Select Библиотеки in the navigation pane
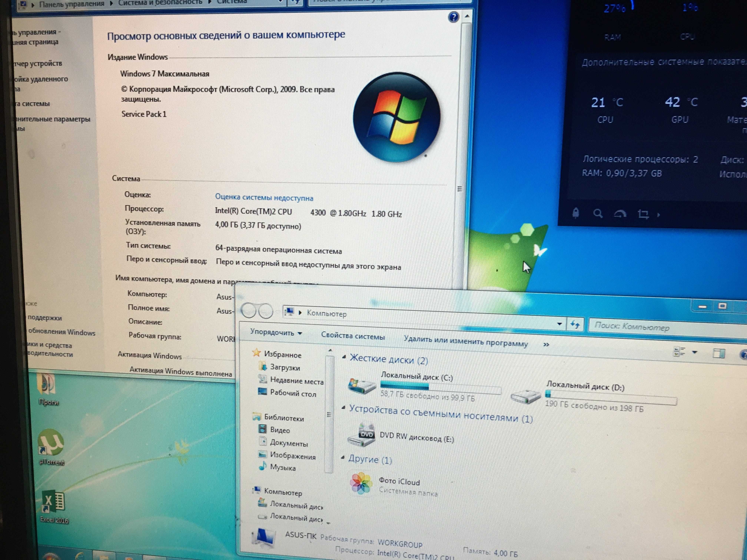 pos(284,418)
